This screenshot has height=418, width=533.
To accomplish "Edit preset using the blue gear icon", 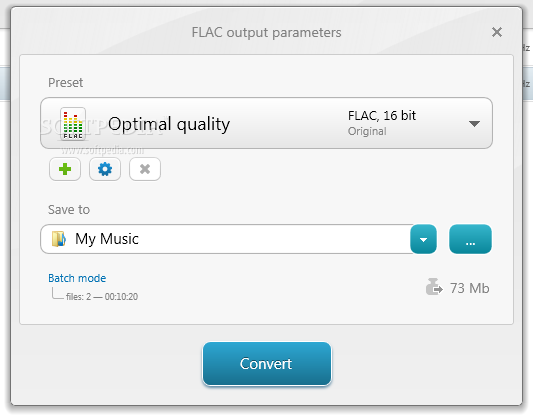I will (105, 169).
